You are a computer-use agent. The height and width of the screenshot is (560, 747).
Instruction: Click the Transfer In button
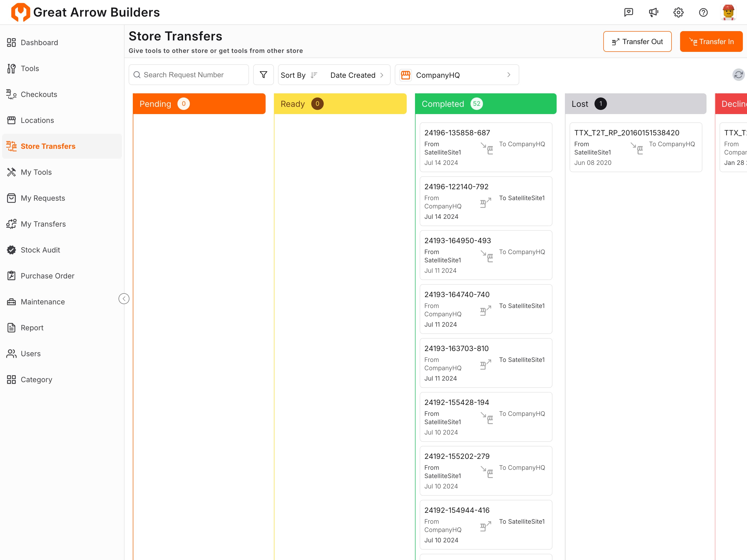pyautogui.click(x=711, y=41)
